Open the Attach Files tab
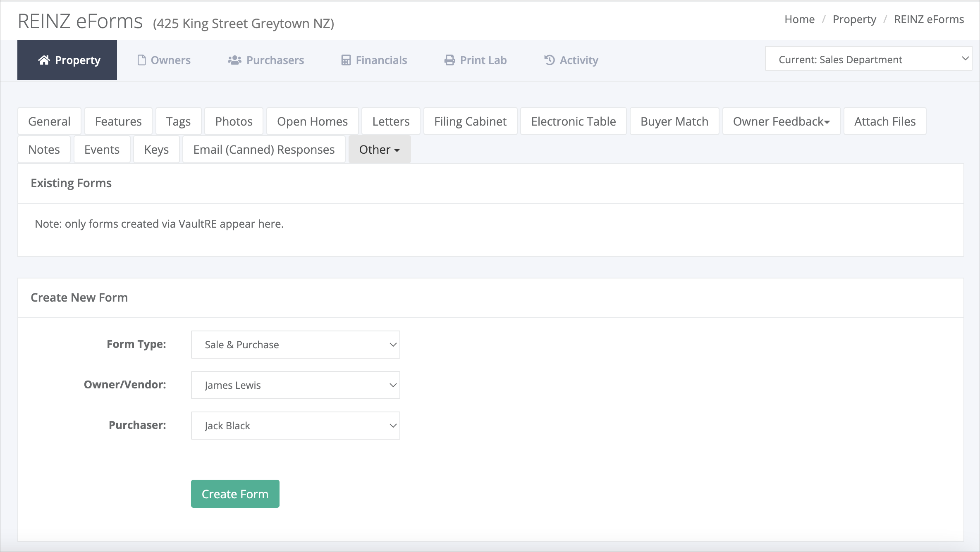980x552 pixels. 885,121
